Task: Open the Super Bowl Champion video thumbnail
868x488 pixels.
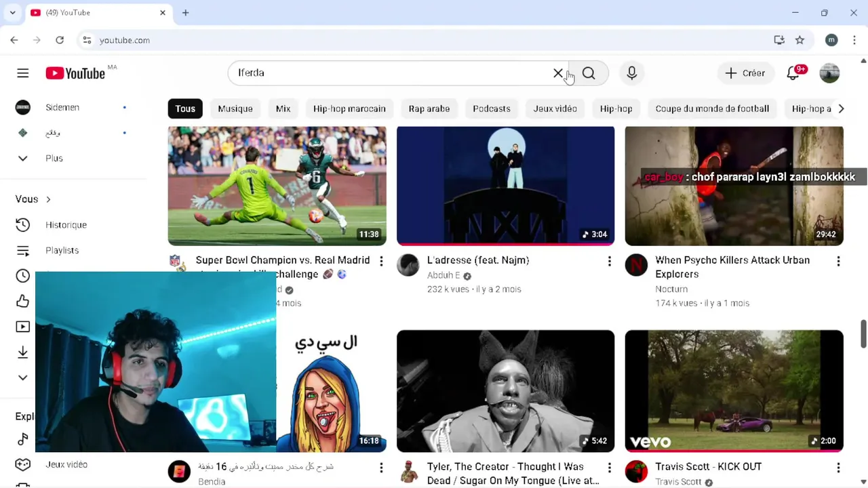Action: tap(277, 186)
